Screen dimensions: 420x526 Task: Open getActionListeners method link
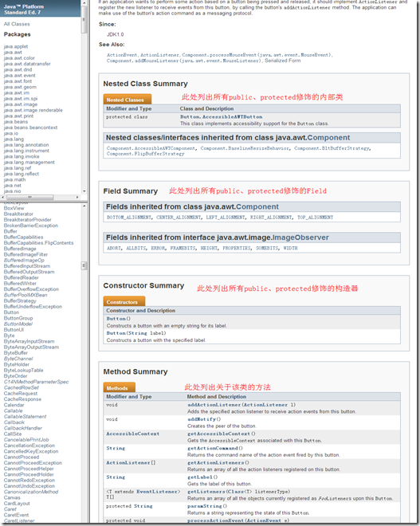point(215,462)
